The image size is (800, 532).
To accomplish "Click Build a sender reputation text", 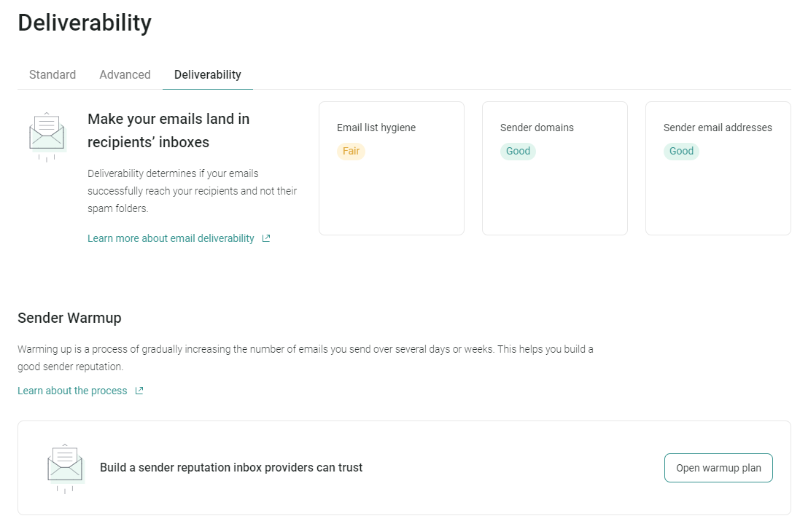I will tap(231, 467).
